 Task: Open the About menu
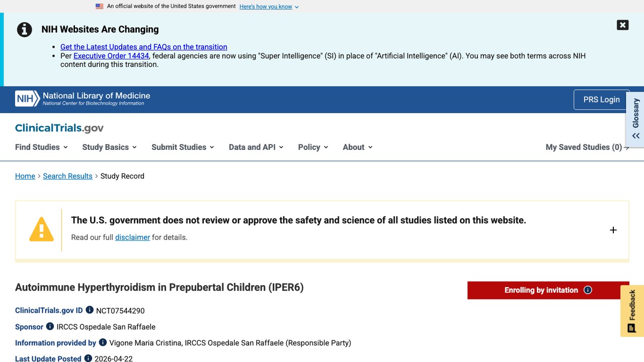click(x=358, y=147)
